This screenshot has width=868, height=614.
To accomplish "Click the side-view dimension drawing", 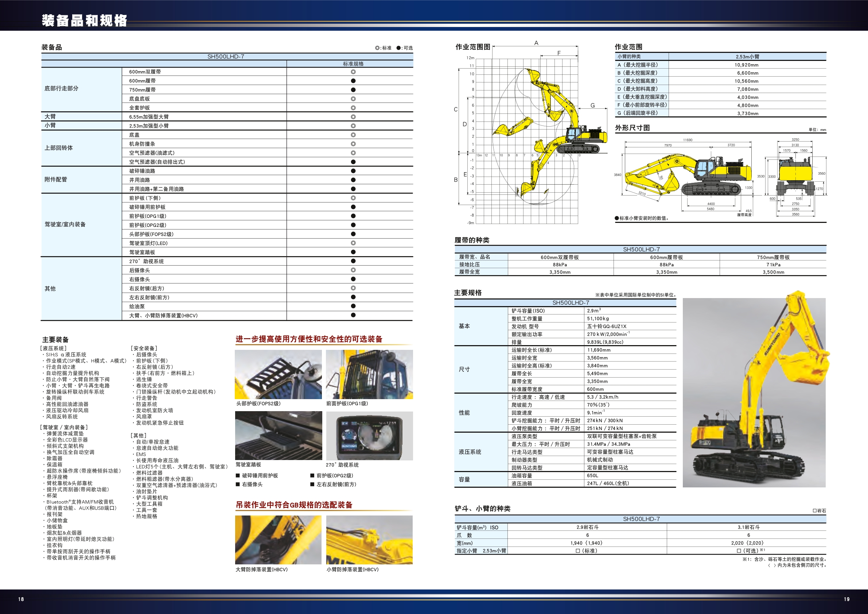I will pos(684,177).
